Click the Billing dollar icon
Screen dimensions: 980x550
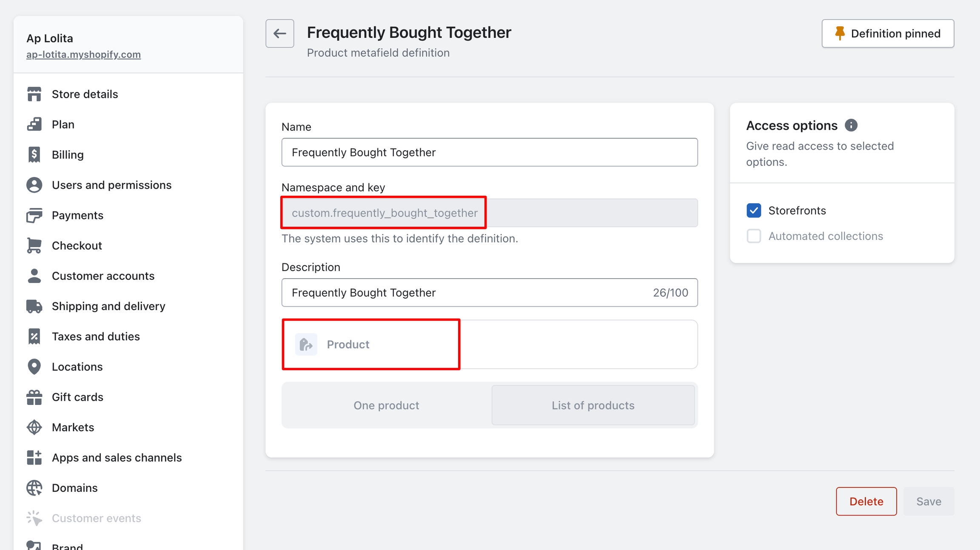(34, 154)
